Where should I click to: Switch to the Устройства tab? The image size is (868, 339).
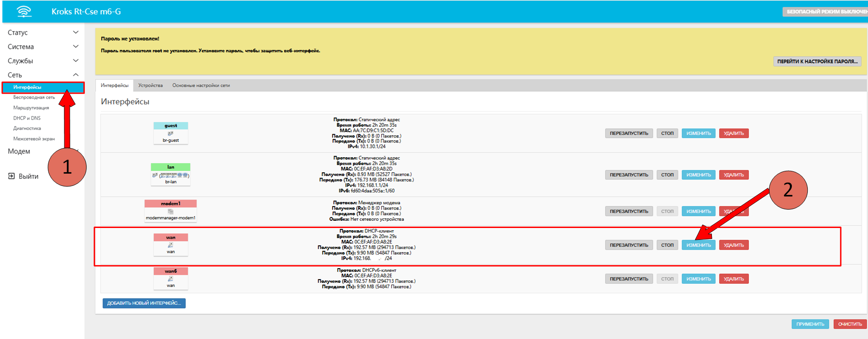point(150,85)
